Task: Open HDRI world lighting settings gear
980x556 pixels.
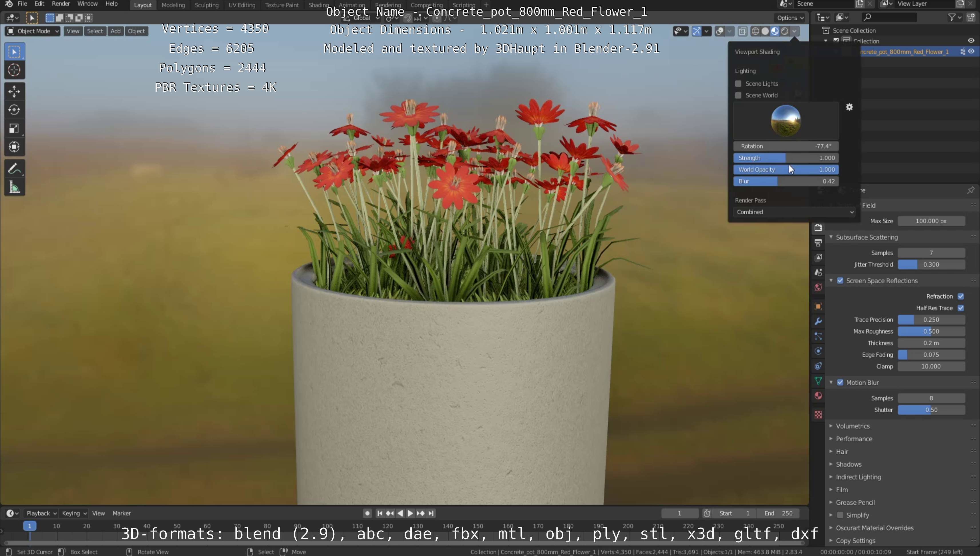Action: 849,107
